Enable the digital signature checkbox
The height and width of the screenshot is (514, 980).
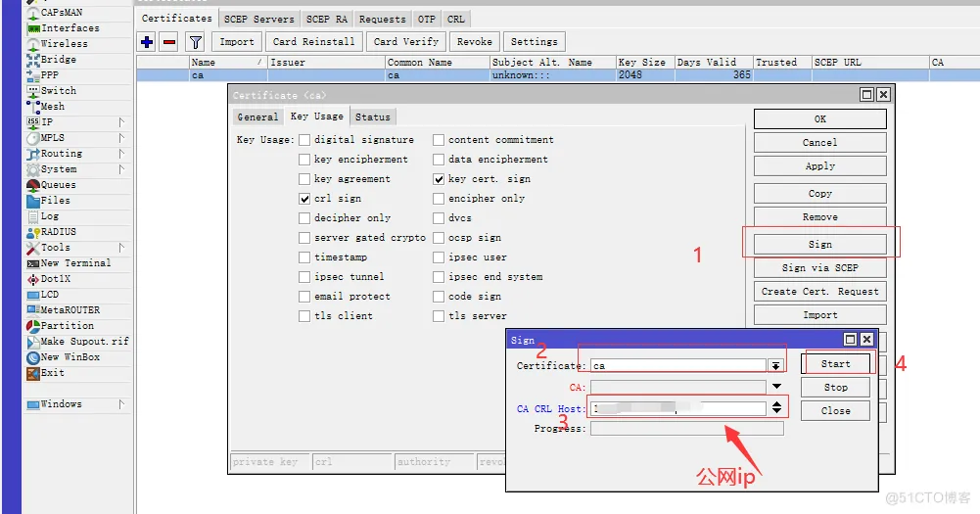[x=304, y=140]
